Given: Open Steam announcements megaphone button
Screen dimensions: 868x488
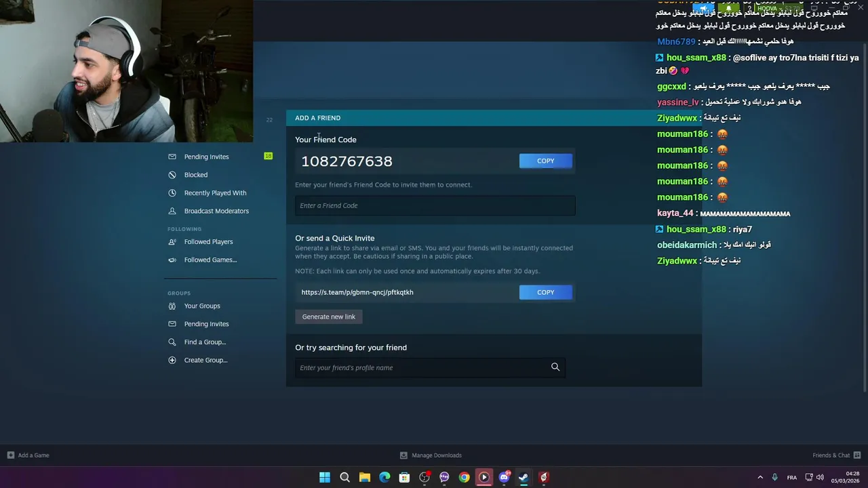Looking at the screenshot, I should click(704, 8).
